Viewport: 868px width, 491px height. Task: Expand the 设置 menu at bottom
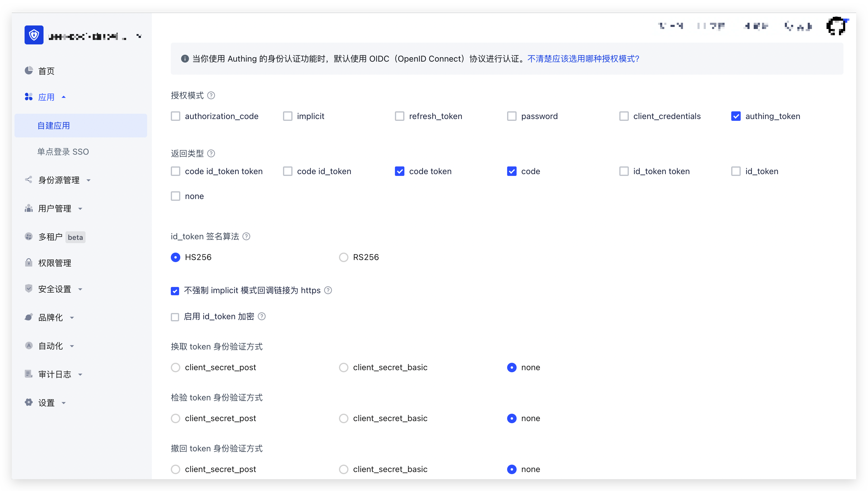(x=64, y=402)
